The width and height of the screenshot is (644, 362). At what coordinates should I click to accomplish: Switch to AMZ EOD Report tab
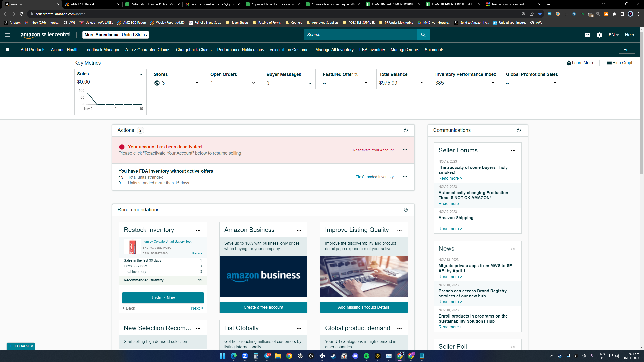coord(92,4)
